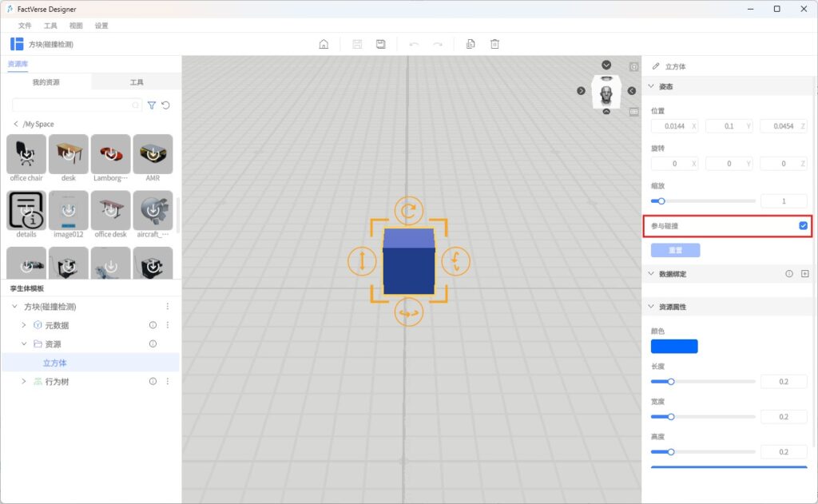The width and height of the screenshot is (818, 504).
Task: Click the vertical move gizmo left of the cube
Action: point(362,261)
